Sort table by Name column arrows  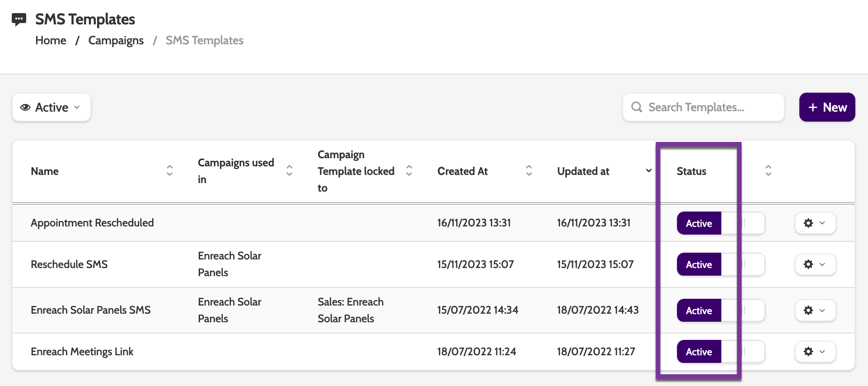coord(170,171)
